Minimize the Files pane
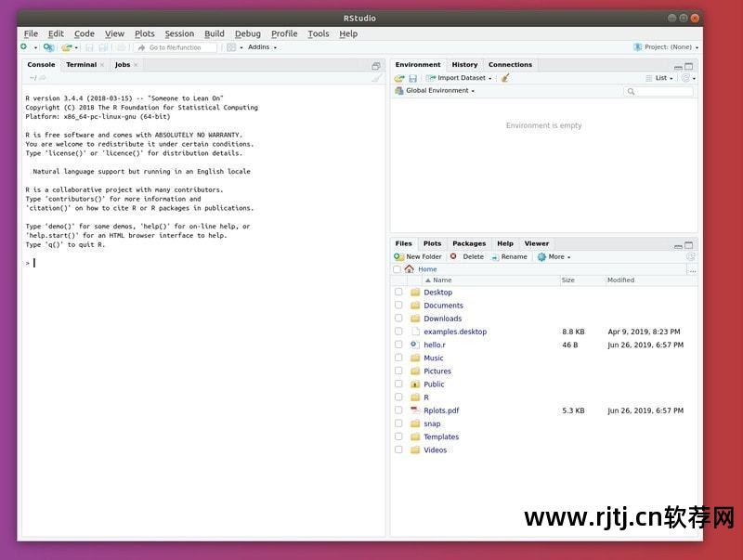The image size is (743, 560). pyautogui.click(x=678, y=246)
